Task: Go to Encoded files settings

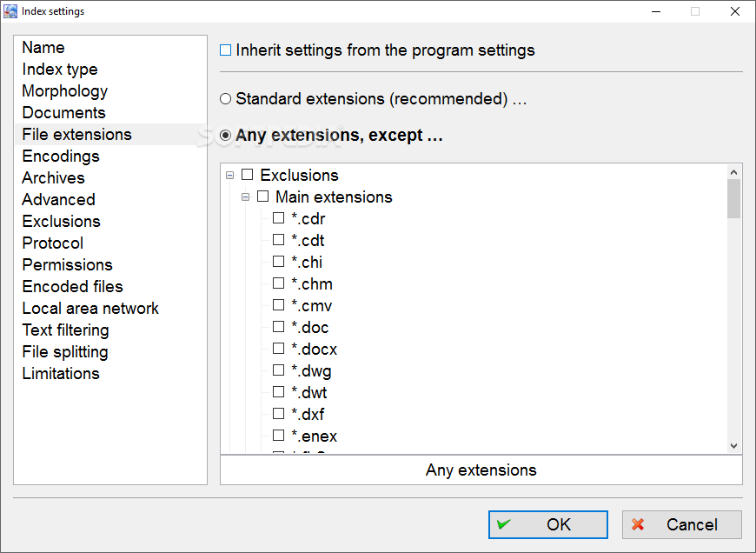Action: [x=111, y=286]
